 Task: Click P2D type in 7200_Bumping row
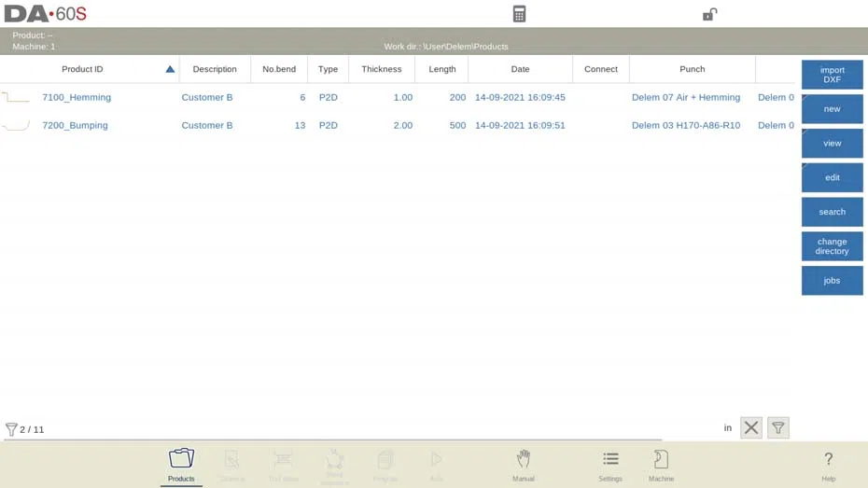pos(329,126)
